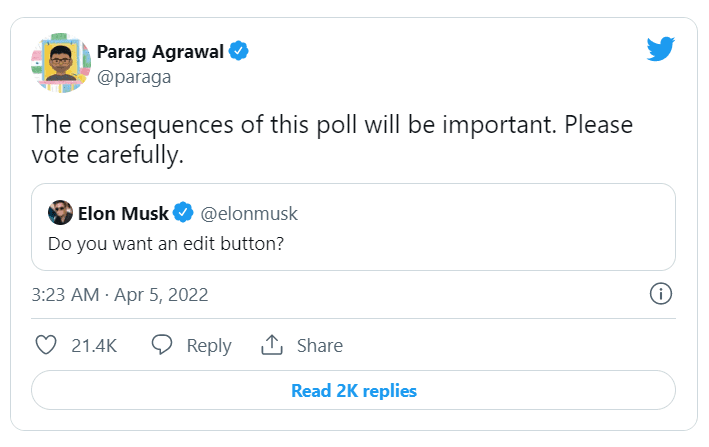This screenshot has width=709, height=447.
Task: Click the Read 2K replies button
Action: click(x=353, y=390)
